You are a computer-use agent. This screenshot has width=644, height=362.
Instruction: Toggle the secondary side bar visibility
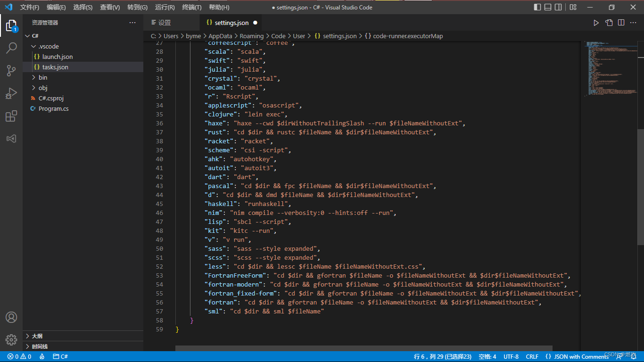coord(558,7)
